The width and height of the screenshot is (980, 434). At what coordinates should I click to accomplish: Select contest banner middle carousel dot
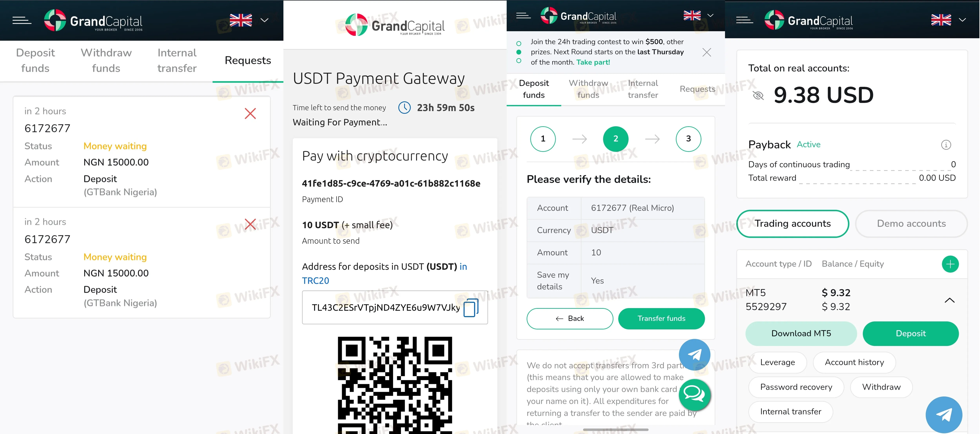click(519, 52)
